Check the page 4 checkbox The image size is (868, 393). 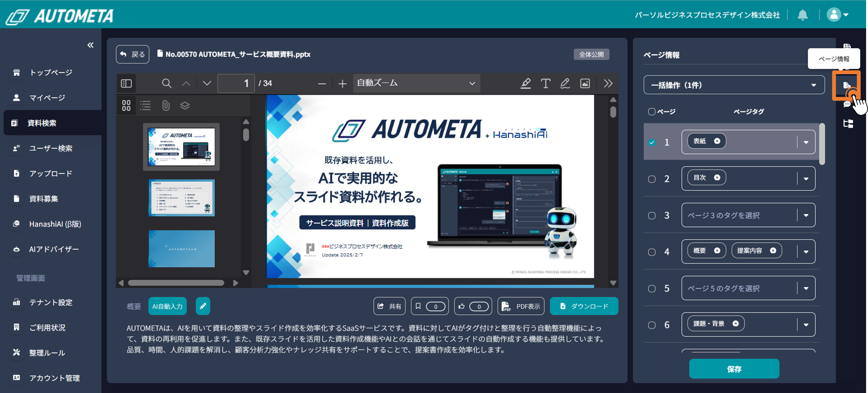click(x=652, y=252)
